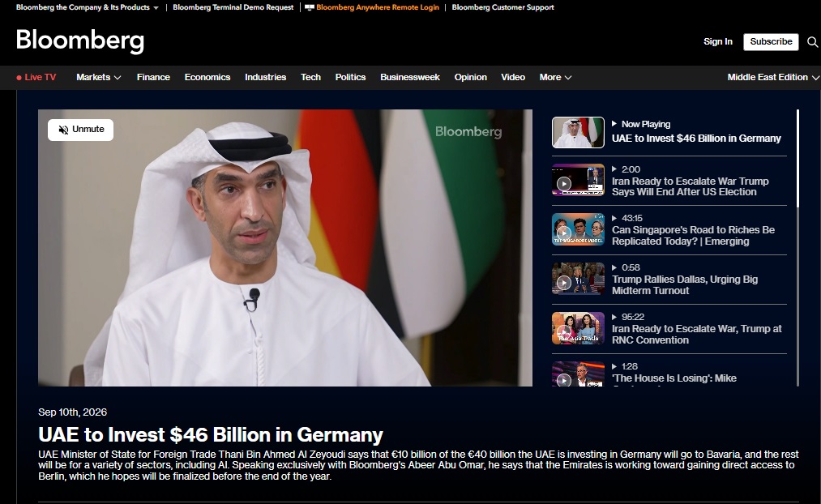The height and width of the screenshot is (504, 821).
Task: Click the Sep 10th, 2026 date
Action: [72, 412]
